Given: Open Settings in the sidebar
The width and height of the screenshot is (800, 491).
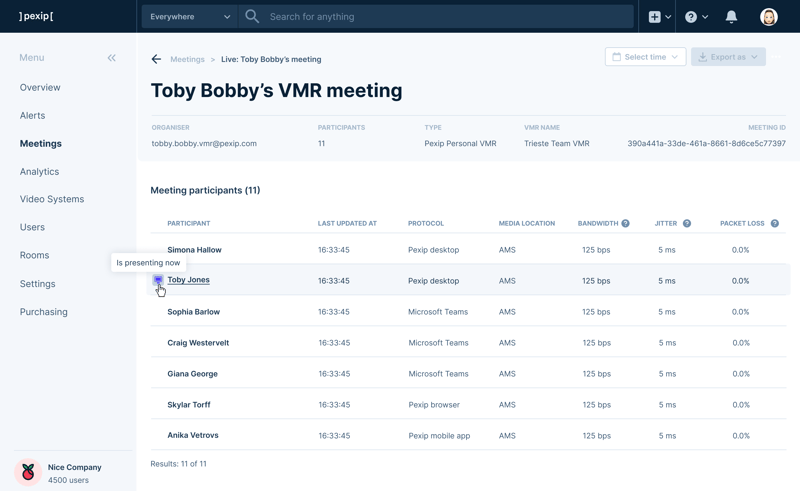Looking at the screenshot, I should 37,284.
